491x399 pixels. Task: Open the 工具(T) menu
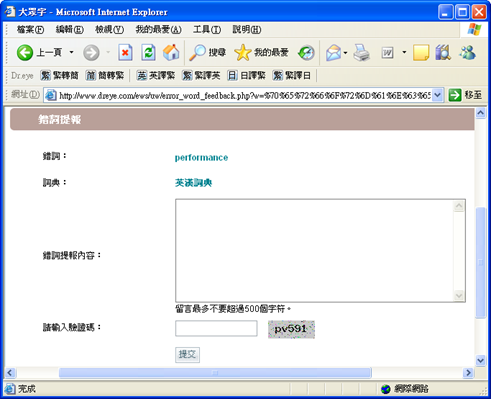click(207, 30)
